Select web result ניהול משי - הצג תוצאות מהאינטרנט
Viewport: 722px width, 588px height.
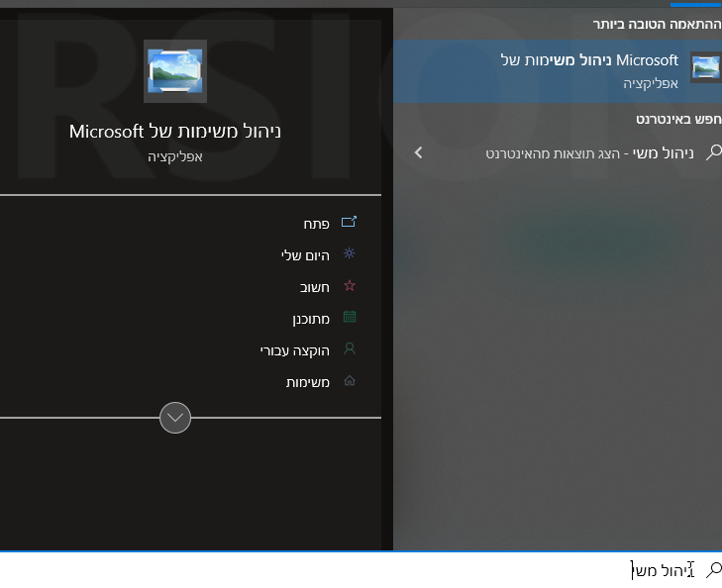pos(558,152)
